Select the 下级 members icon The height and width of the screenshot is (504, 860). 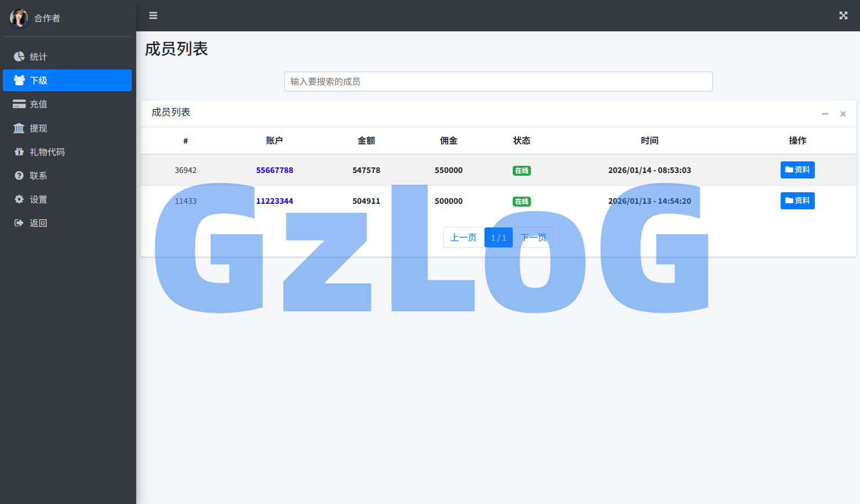click(x=18, y=80)
